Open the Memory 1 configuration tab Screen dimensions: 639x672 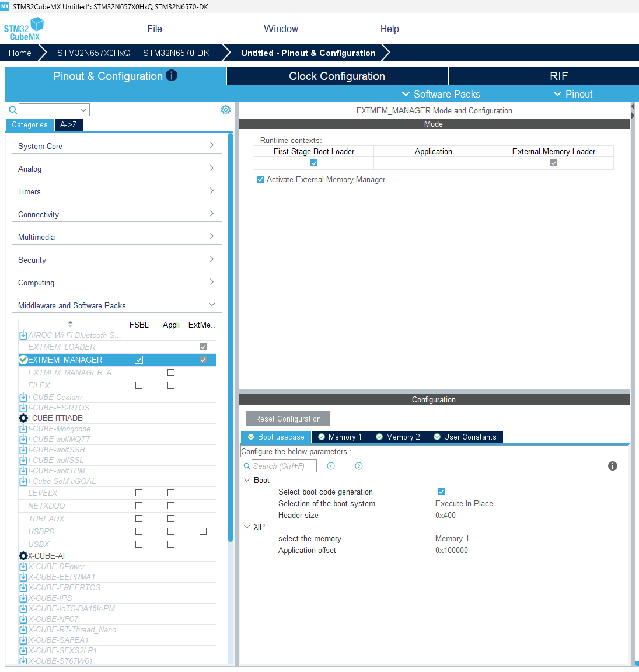340,437
